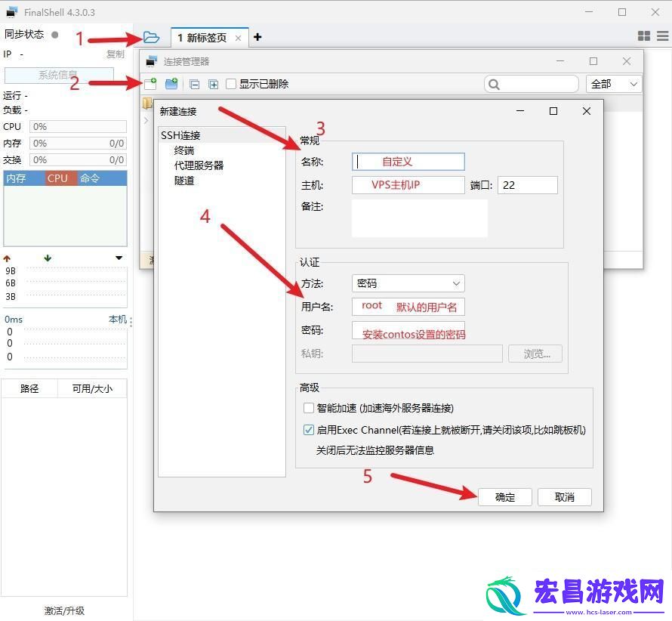Image resolution: width=672 pixels, height=621 pixels.
Task: Select 终端 in the settings tree
Action: tap(184, 150)
